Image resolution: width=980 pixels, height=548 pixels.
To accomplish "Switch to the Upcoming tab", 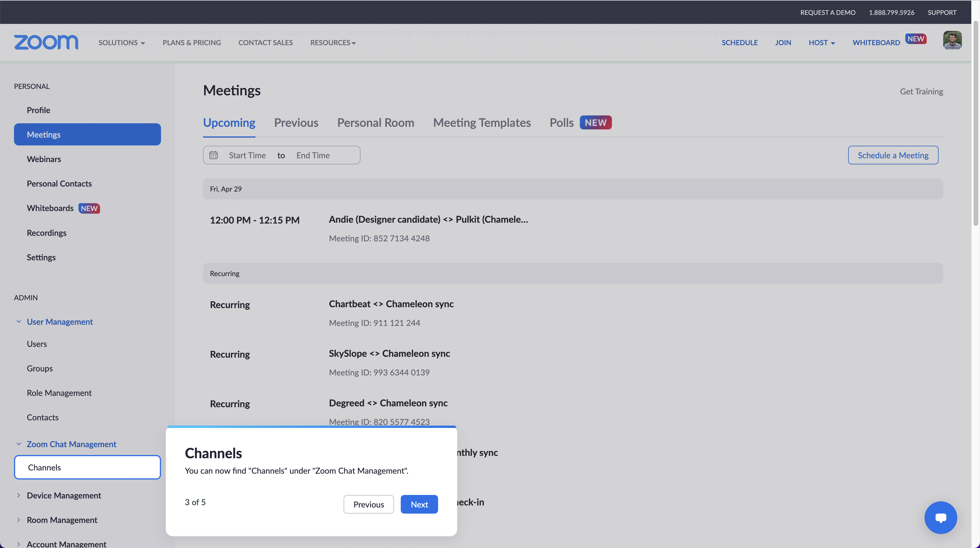I will (x=229, y=122).
